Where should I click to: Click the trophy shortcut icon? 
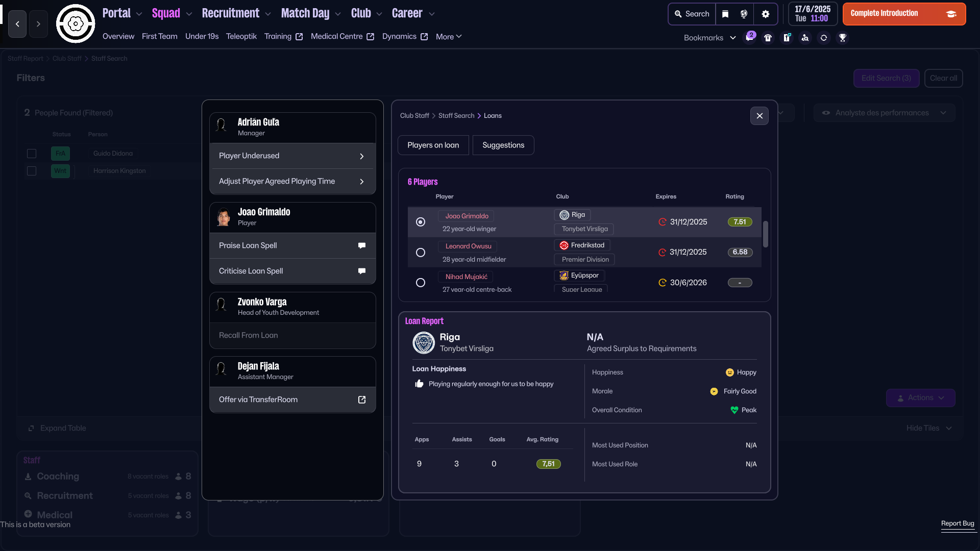tap(843, 38)
